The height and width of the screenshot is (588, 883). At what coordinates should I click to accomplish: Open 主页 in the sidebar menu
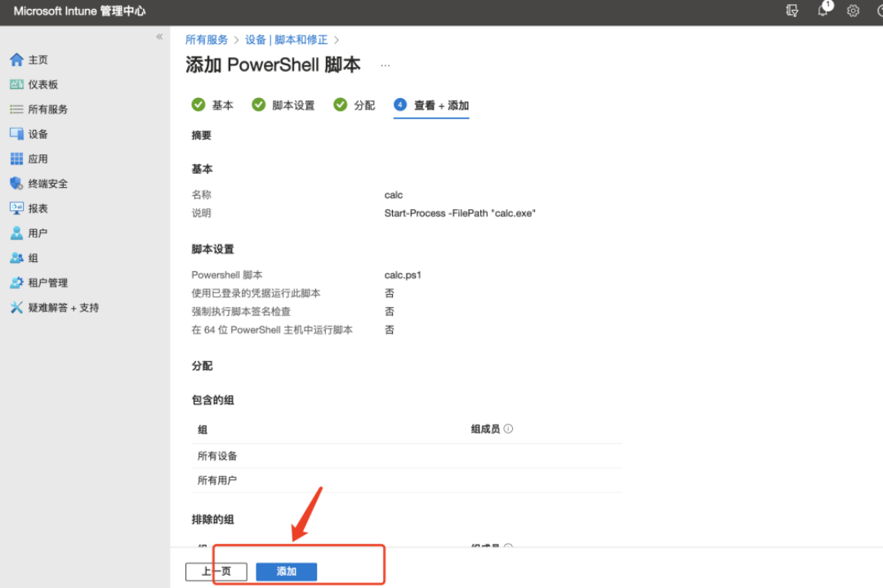[38, 60]
